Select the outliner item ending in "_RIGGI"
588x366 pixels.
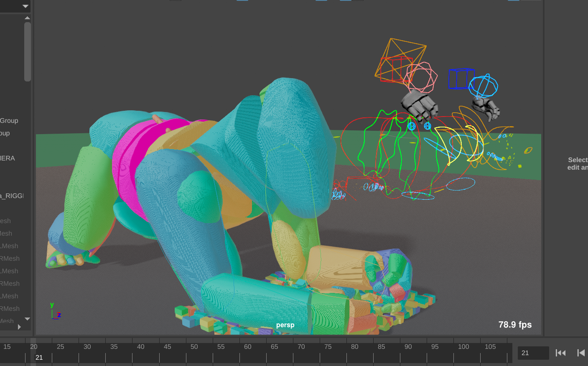(13, 196)
